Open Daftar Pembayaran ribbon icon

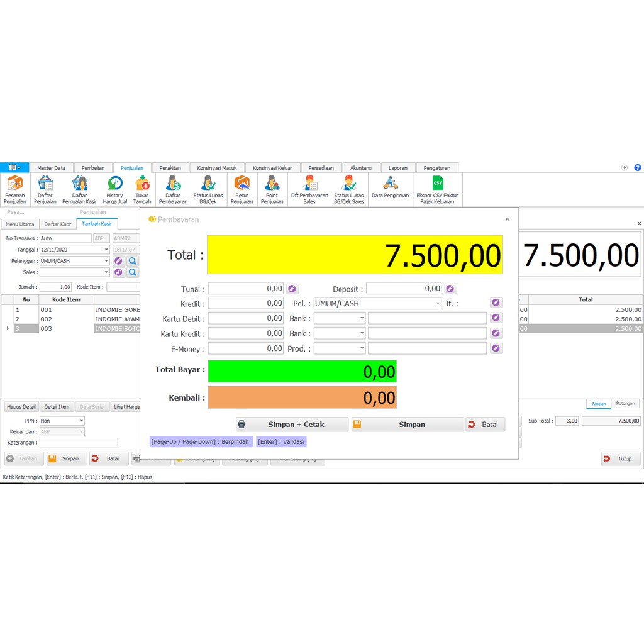[x=173, y=189]
